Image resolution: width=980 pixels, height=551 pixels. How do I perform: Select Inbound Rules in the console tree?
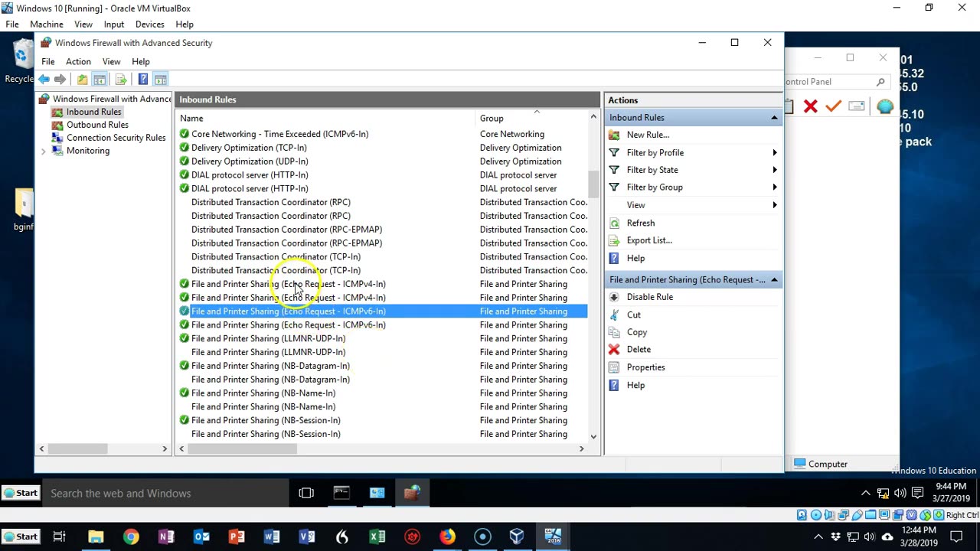pos(93,112)
